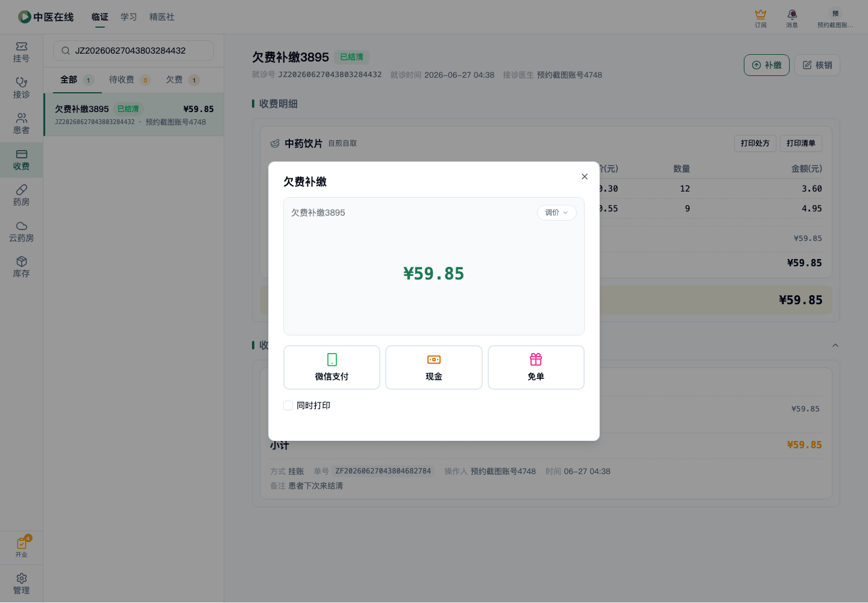Click the 补缴 button
868x603 pixels.
[x=767, y=65]
